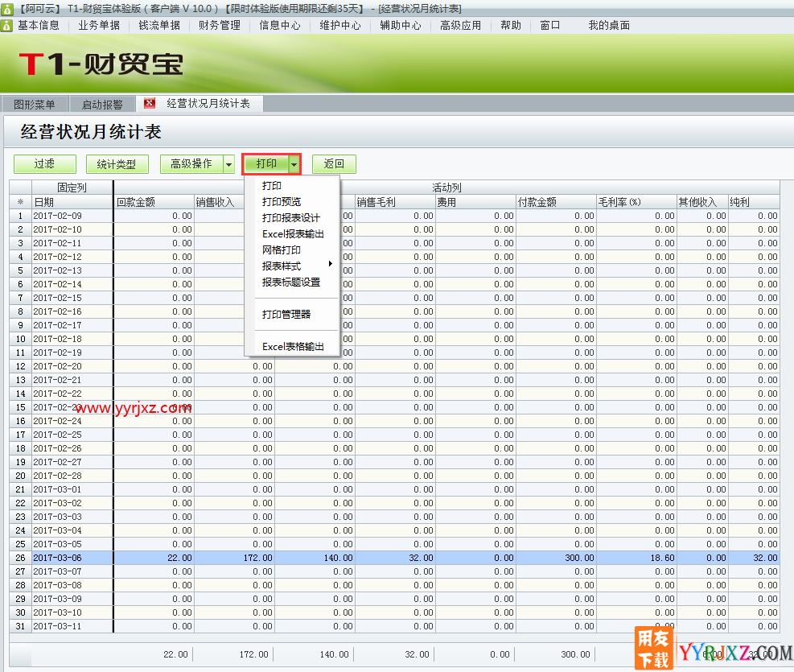Open the 财务管理 menu
The height and width of the screenshot is (672, 794).
[220, 25]
